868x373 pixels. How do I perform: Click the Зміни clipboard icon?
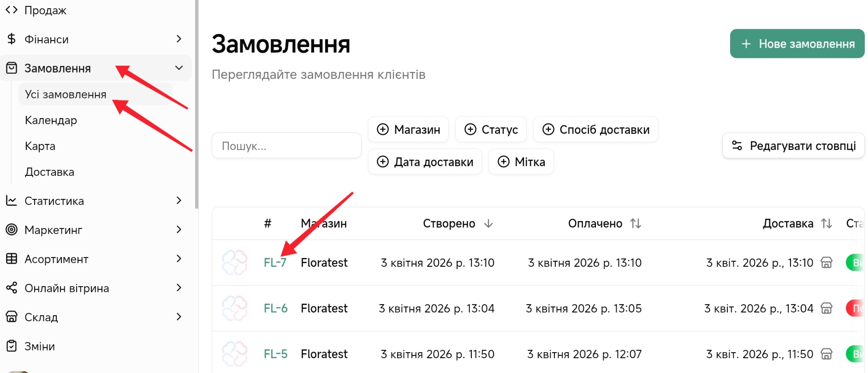[12, 346]
